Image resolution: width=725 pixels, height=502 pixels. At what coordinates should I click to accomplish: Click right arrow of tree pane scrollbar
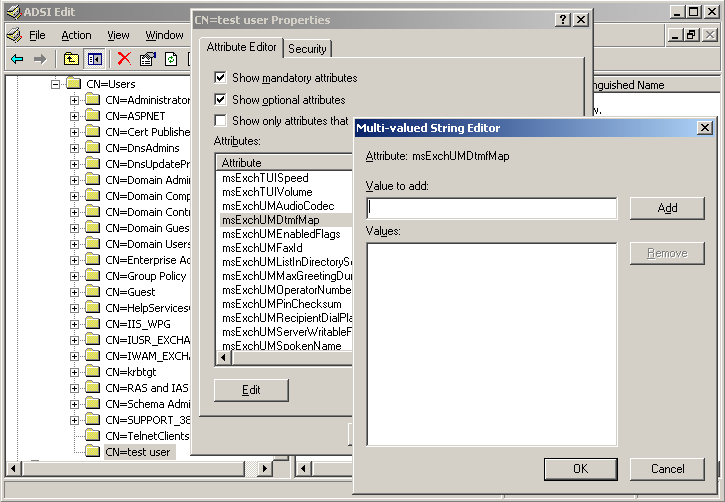point(264,468)
